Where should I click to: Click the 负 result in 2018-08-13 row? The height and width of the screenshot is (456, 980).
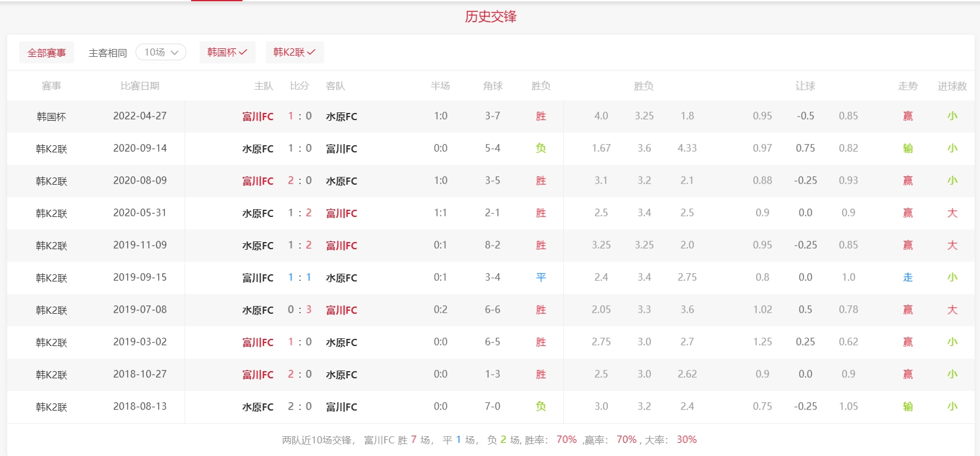pos(540,406)
